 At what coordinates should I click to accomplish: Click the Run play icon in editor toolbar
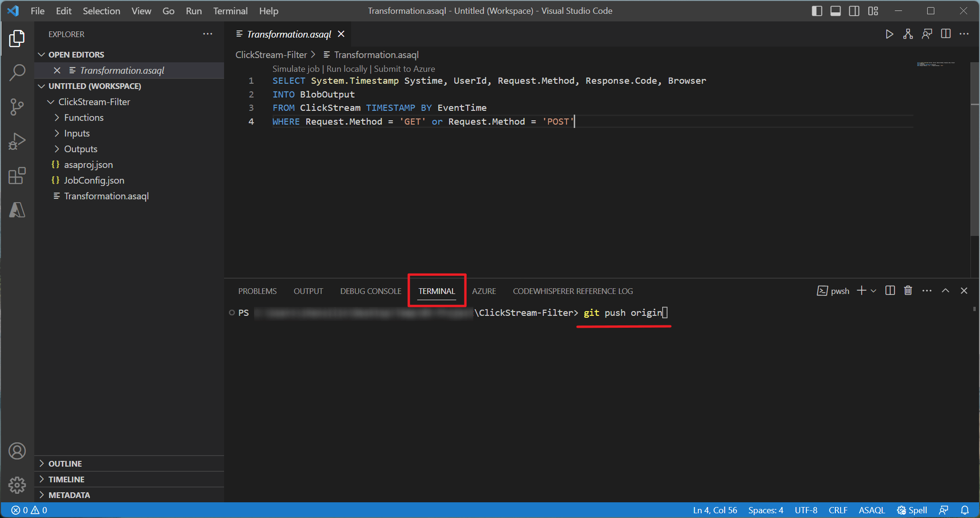889,34
